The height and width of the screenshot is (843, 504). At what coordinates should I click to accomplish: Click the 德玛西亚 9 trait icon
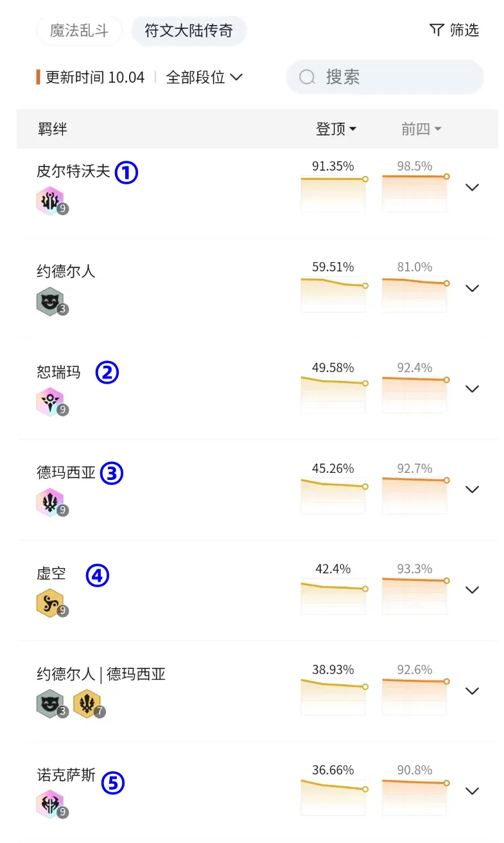pos(50,502)
